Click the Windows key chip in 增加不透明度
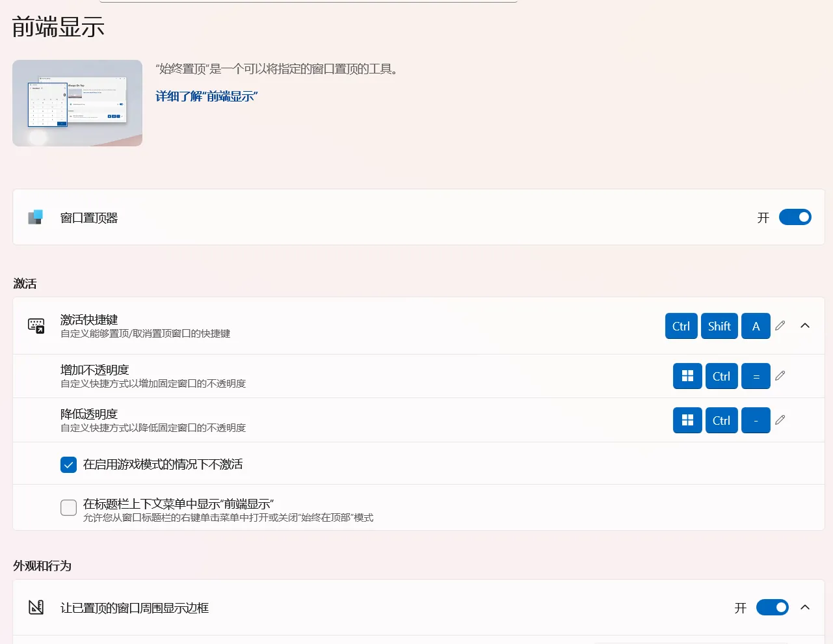The width and height of the screenshot is (833, 644). (x=687, y=376)
